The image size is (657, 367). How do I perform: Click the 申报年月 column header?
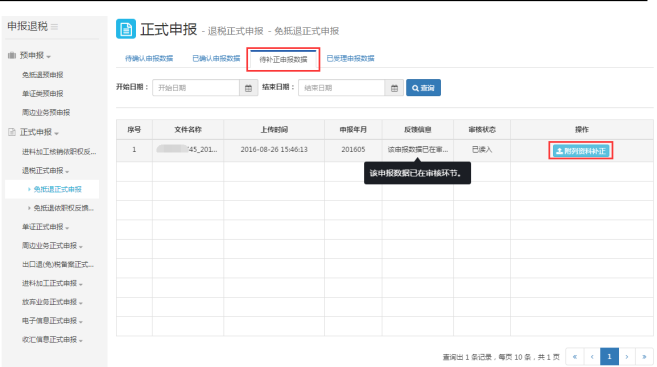coord(353,129)
